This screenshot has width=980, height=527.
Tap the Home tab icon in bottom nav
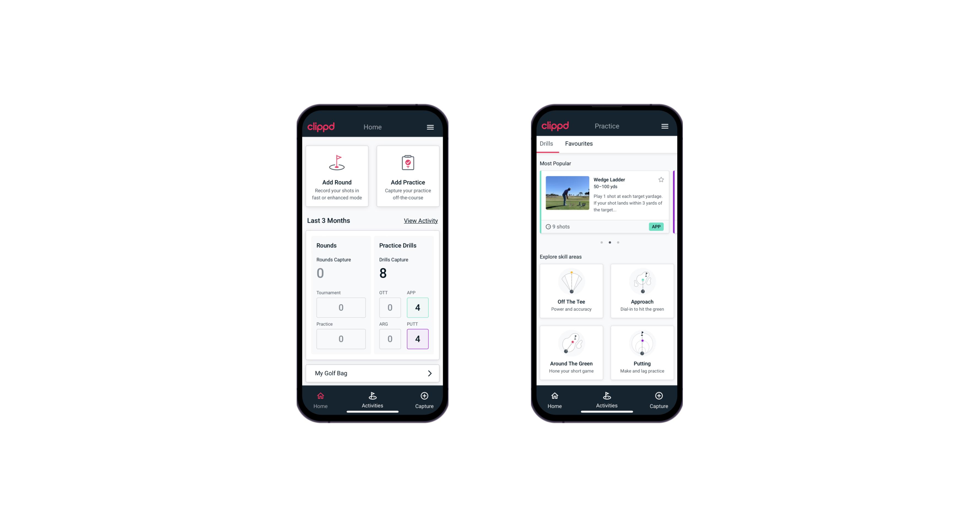tap(321, 396)
